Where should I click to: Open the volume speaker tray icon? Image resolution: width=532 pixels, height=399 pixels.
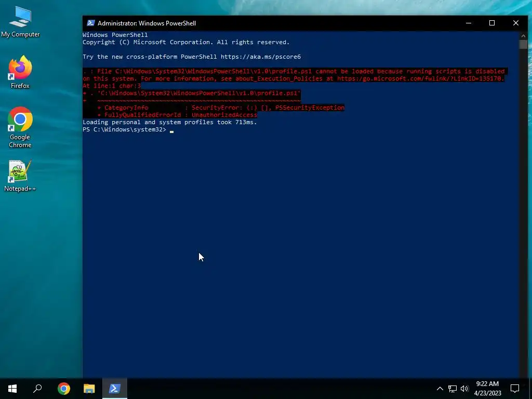464,389
